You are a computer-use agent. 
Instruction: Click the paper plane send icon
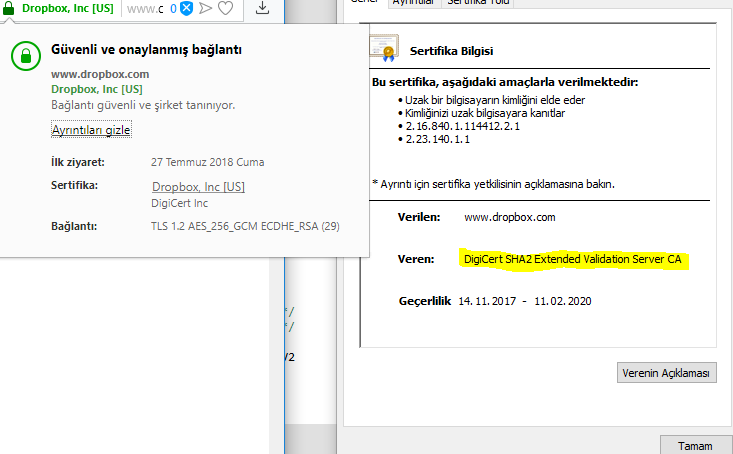pyautogui.click(x=206, y=8)
